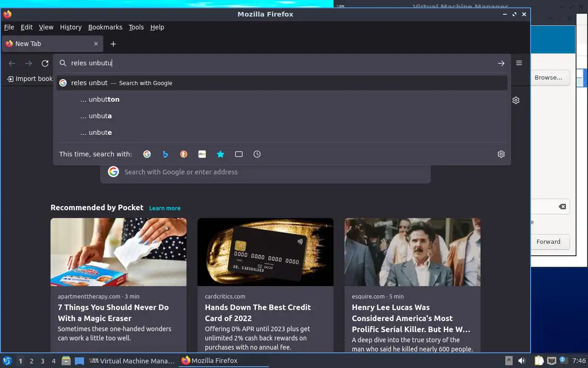Open 'Hands Down The Best Credit Card' headline
588x368 pixels.
(x=258, y=313)
